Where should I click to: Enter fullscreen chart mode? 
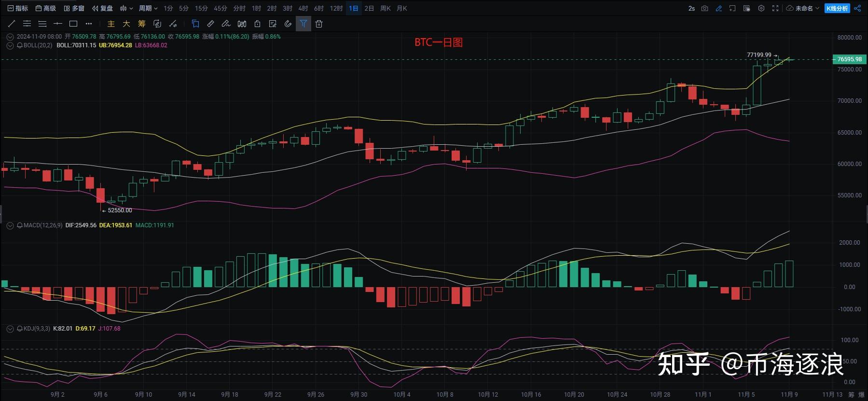(775, 8)
